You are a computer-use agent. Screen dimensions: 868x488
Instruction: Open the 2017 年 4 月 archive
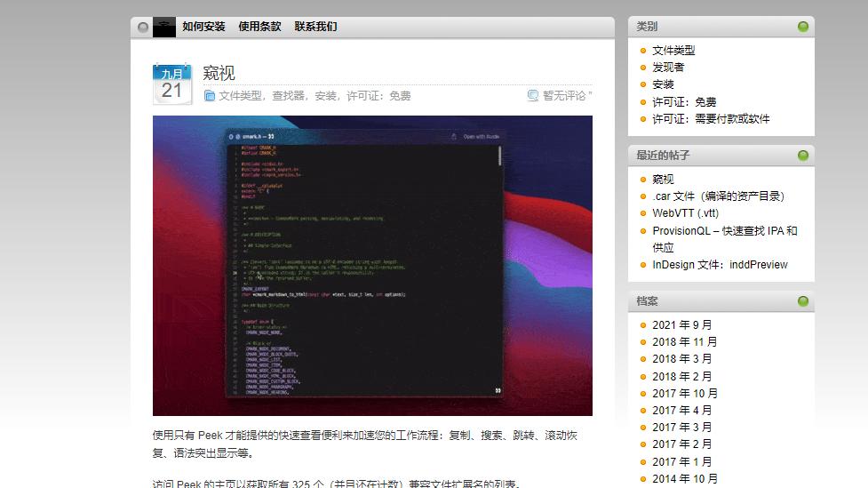coord(682,411)
